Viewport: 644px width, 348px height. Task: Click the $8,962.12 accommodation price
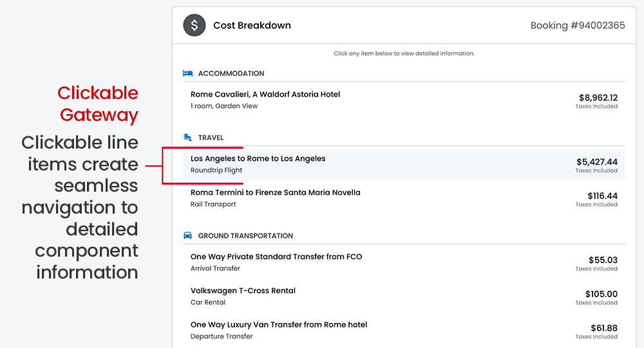click(598, 98)
